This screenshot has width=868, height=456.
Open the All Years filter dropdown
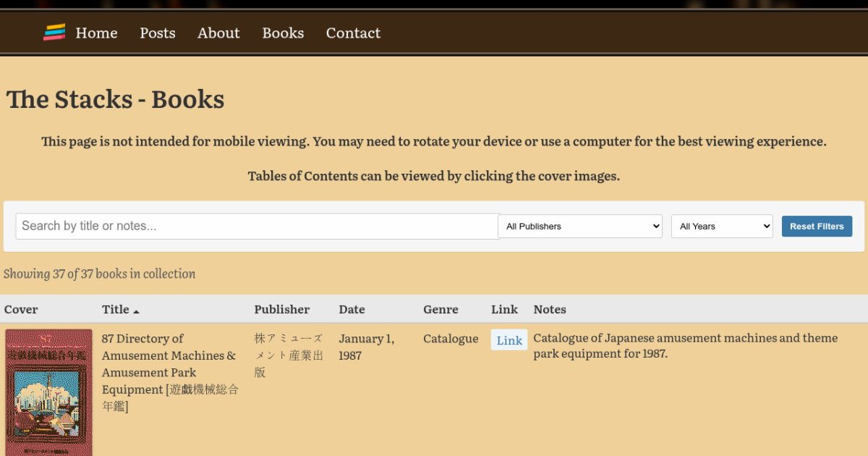click(x=722, y=227)
